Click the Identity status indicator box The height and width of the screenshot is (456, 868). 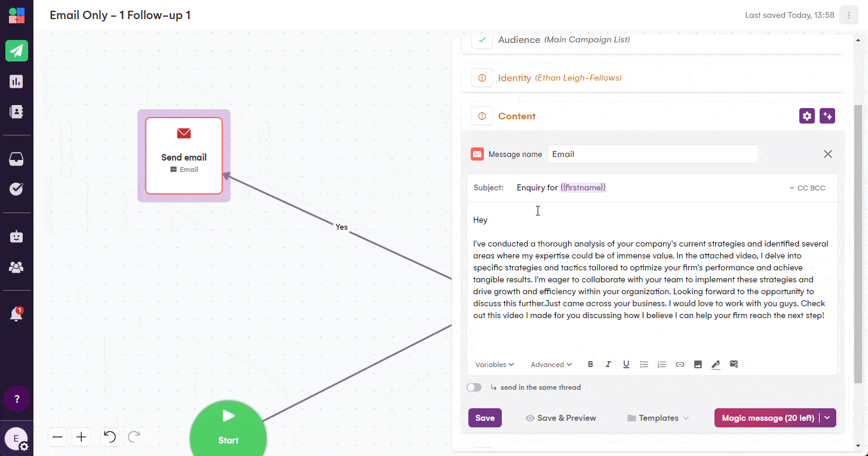point(482,78)
